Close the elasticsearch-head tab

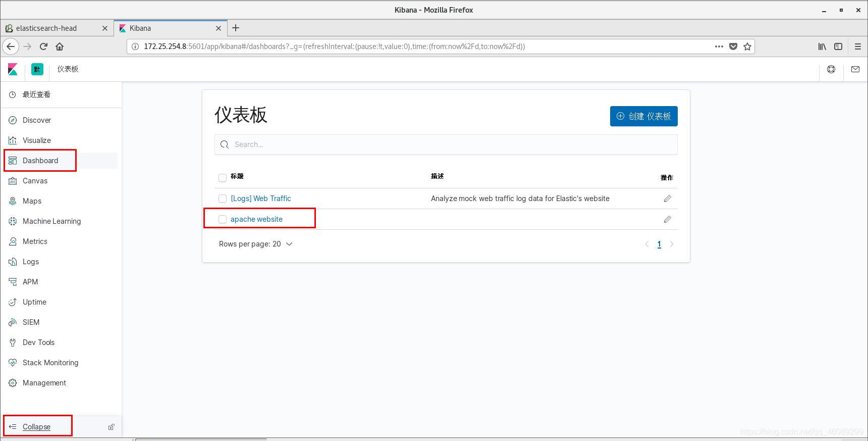105,28
